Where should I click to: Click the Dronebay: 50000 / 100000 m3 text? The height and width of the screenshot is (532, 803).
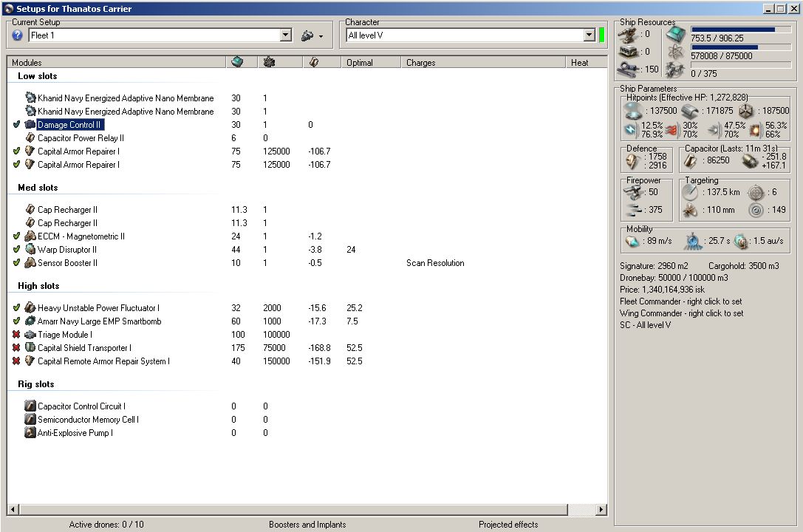tap(674, 278)
